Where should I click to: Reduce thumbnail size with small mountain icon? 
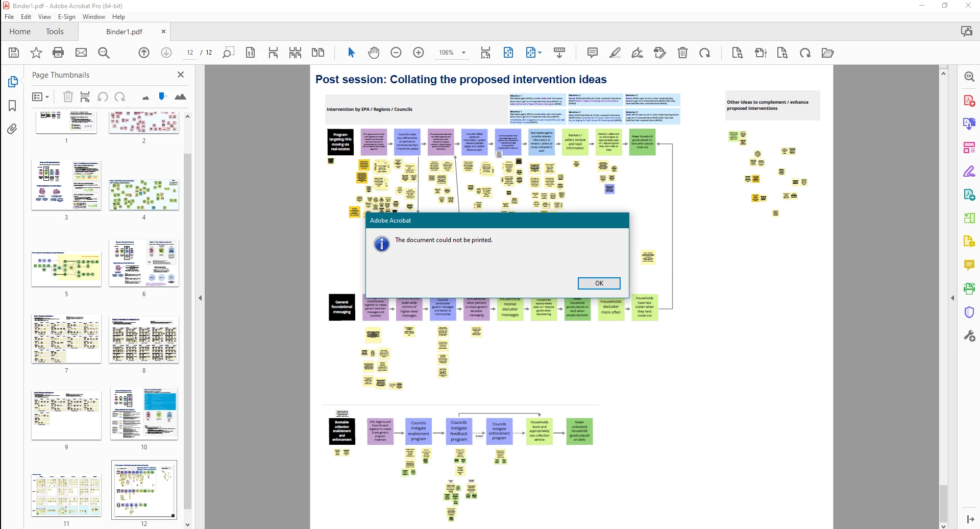(x=145, y=97)
